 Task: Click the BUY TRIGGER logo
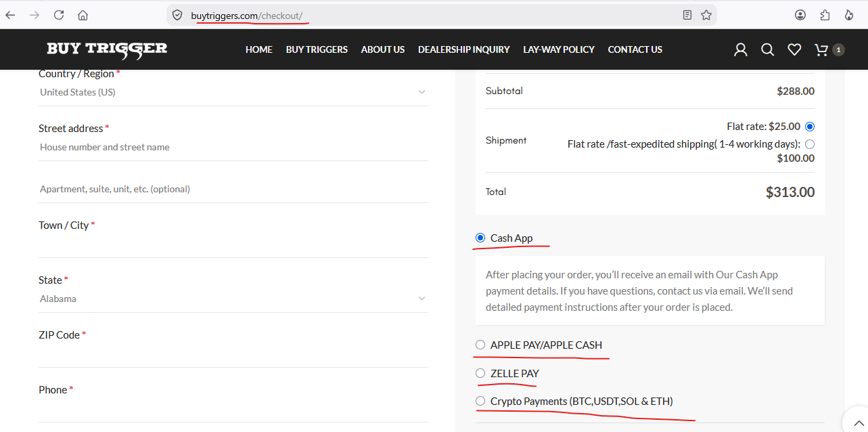pyautogui.click(x=107, y=49)
